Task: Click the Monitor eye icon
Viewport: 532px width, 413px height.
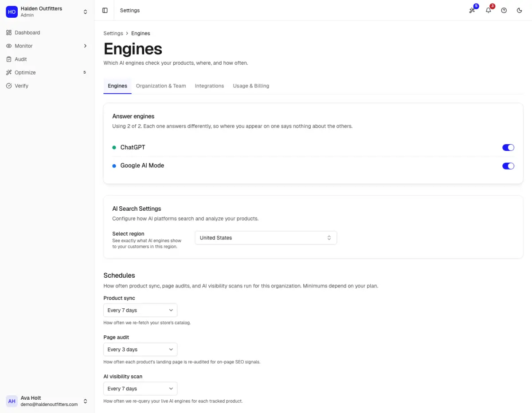Action: (x=9, y=46)
